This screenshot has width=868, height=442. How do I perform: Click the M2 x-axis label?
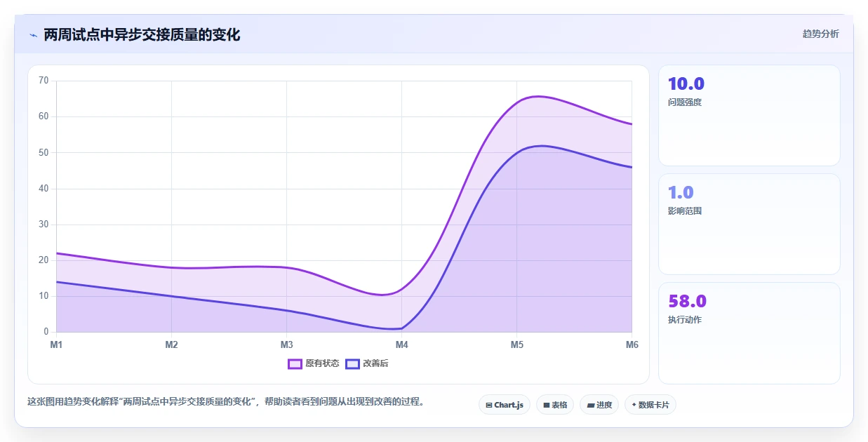coord(171,344)
